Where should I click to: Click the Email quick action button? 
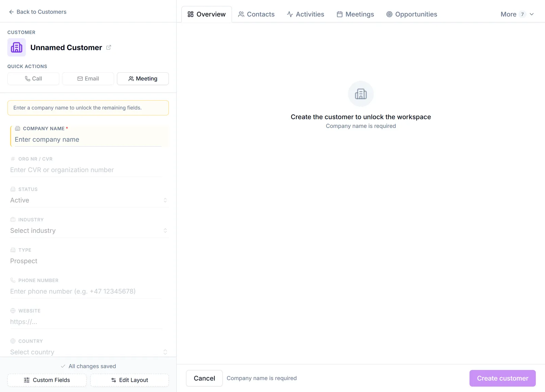pyautogui.click(x=88, y=79)
